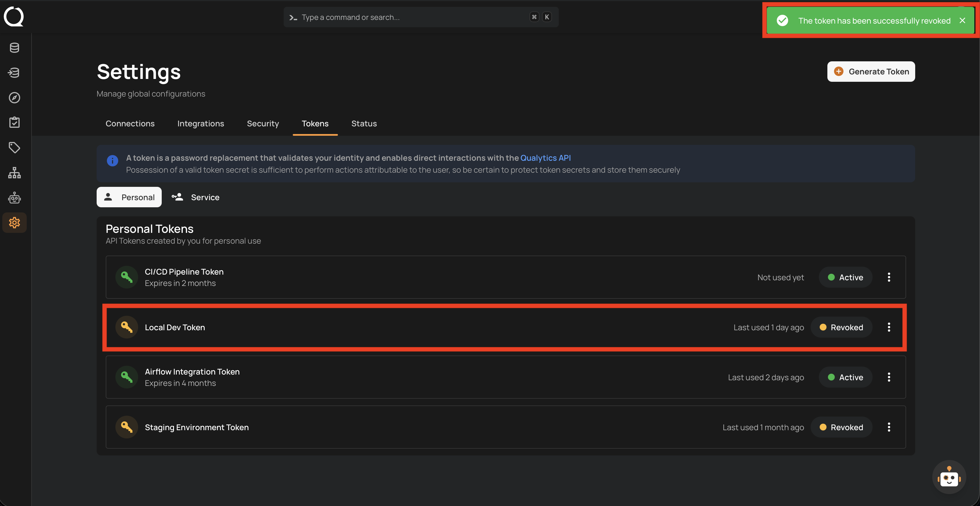Click the 'Not used yet' text
Screen dimensions: 980x506
coord(780,277)
